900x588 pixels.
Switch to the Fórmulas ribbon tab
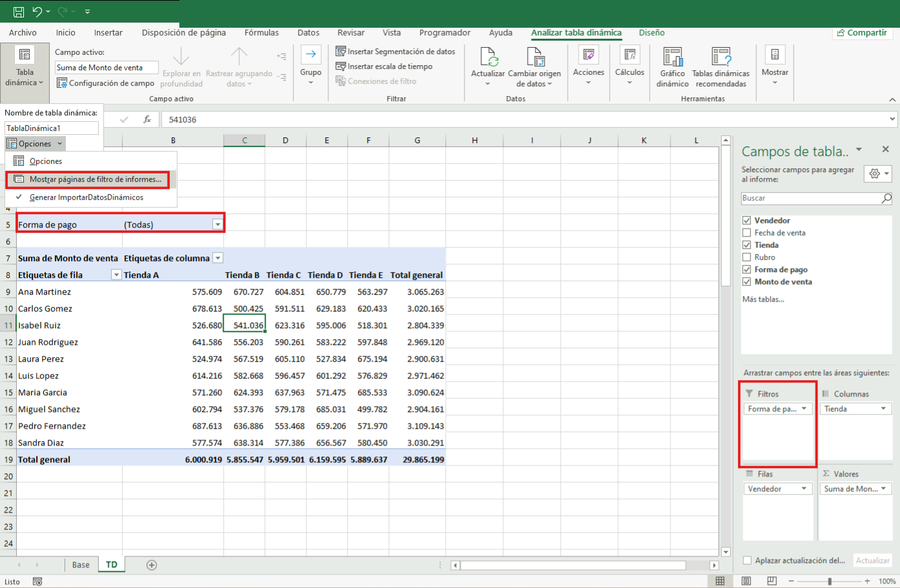tap(262, 32)
